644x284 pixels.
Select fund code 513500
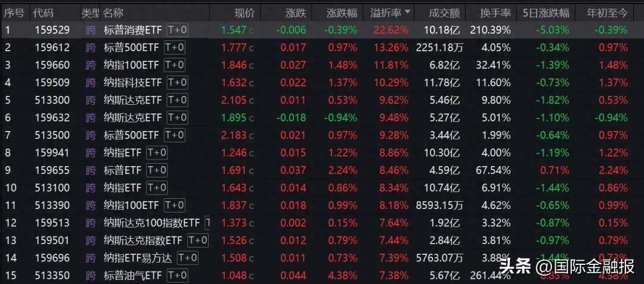[52, 135]
